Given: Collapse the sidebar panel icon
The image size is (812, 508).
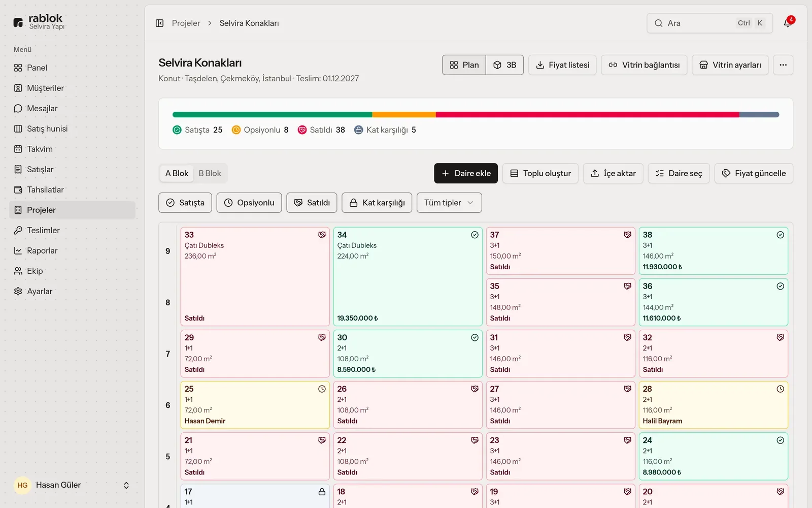Looking at the screenshot, I should coord(159,23).
